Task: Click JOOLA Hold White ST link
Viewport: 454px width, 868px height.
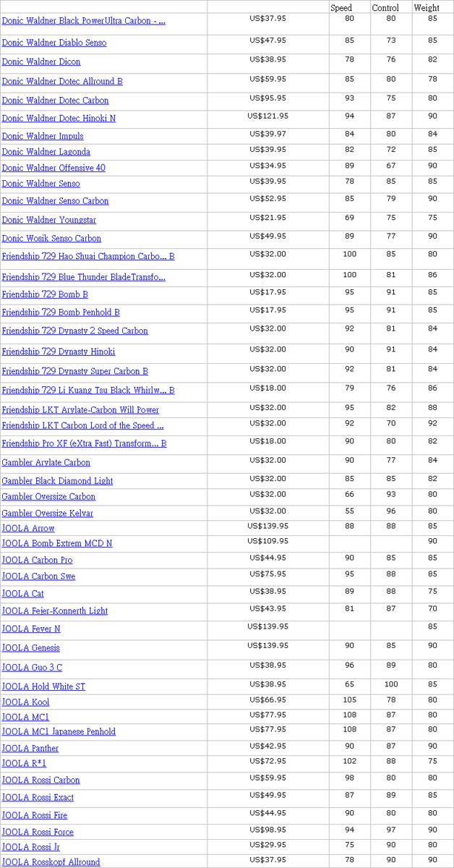Action: coord(43,686)
